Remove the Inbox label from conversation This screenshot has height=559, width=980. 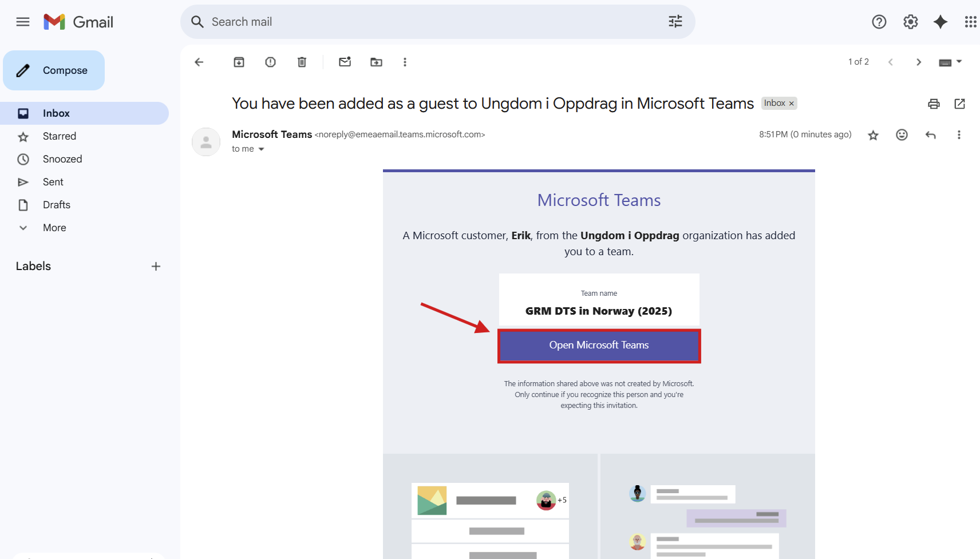[792, 104]
